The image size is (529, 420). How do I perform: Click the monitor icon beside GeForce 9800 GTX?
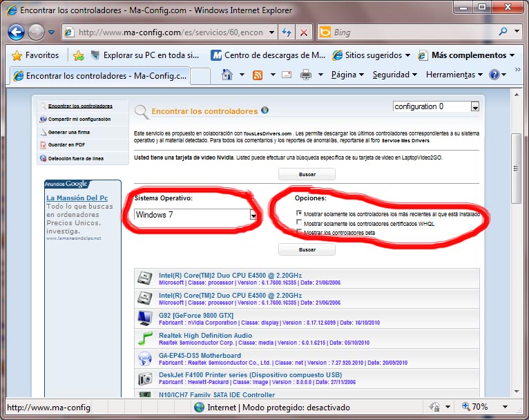pyautogui.click(x=145, y=318)
